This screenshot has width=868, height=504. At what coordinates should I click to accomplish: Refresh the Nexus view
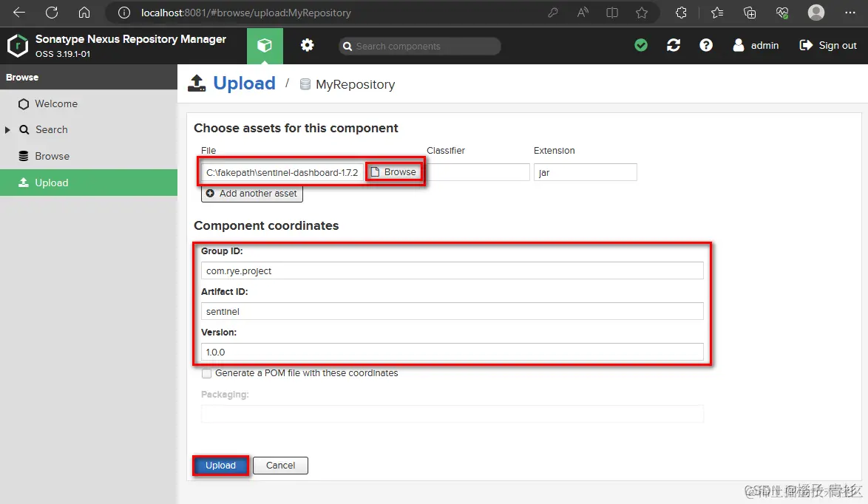(x=673, y=45)
